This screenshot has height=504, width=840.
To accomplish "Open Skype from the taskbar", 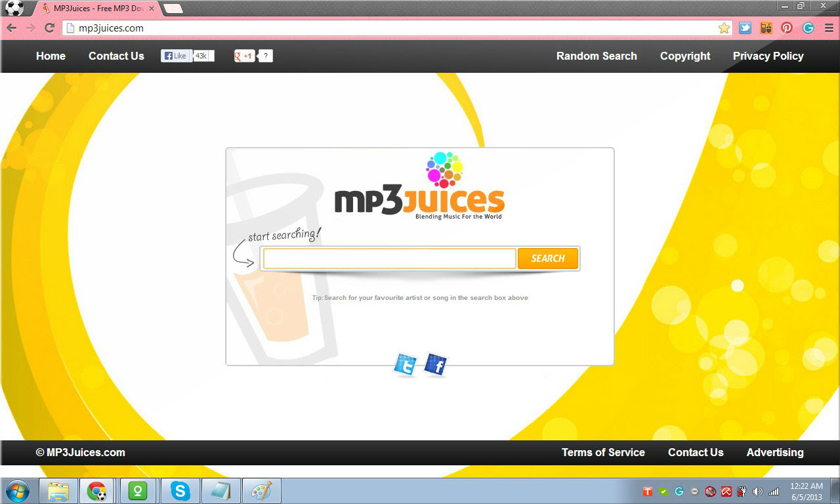I will tap(180, 491).
